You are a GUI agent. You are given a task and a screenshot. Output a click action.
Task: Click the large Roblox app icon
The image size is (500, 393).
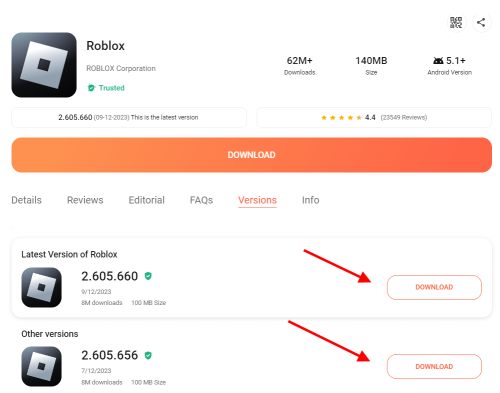(44, 65)
